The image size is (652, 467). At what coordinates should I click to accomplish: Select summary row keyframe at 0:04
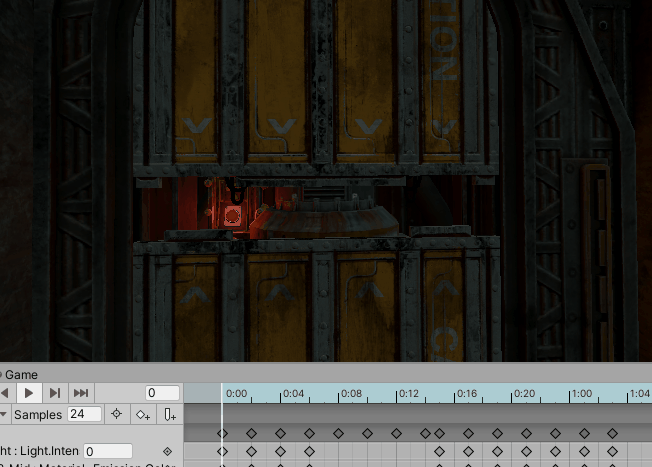point(280,433)
